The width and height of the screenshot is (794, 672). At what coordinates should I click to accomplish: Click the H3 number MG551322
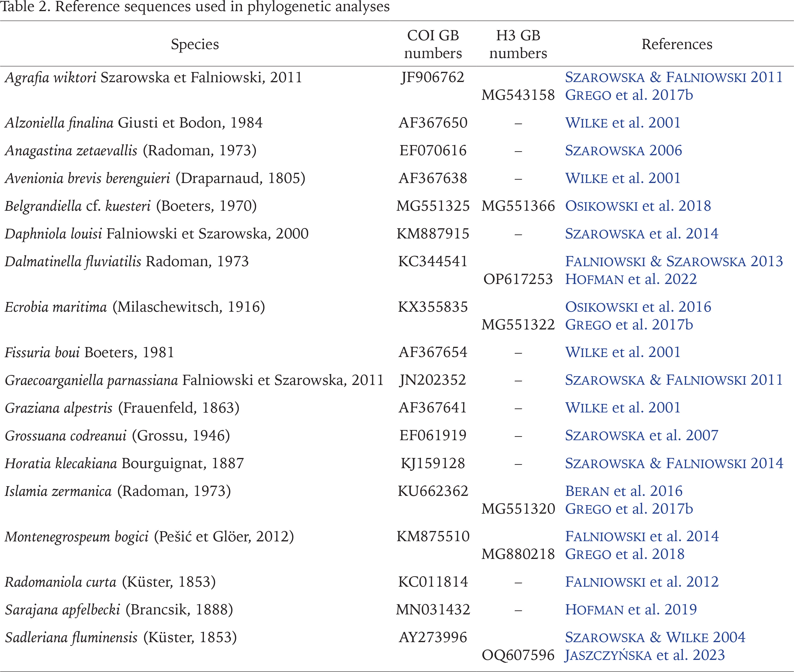[518, 325]
